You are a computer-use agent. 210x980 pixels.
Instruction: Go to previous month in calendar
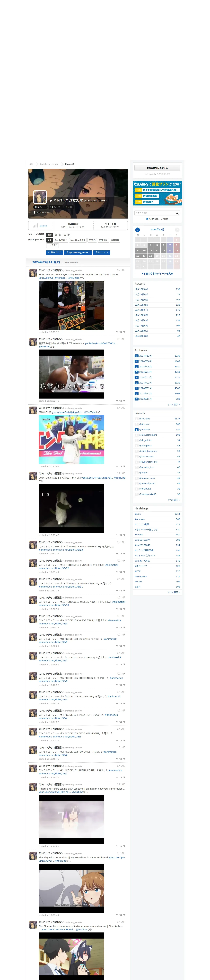[138, 230]
